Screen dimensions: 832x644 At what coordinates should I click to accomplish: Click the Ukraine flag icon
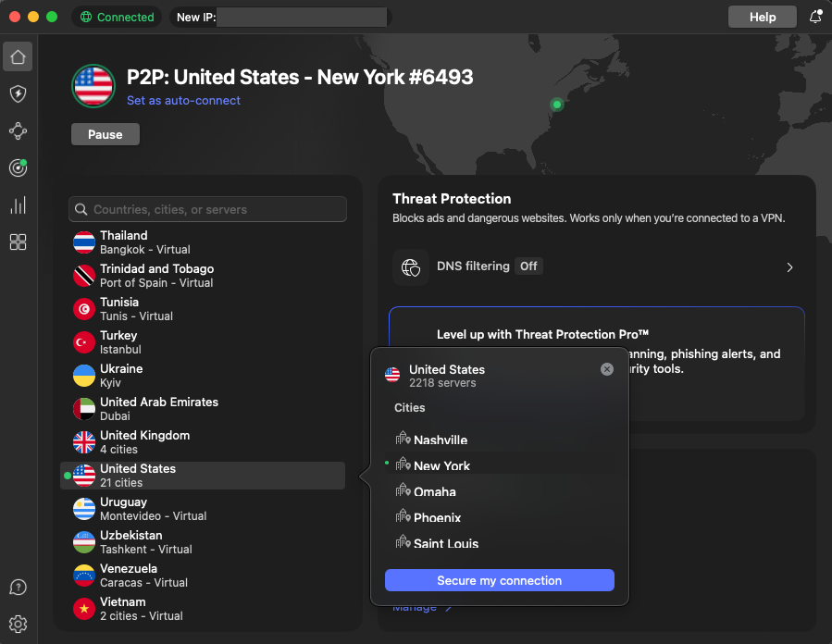click(84, 376)
